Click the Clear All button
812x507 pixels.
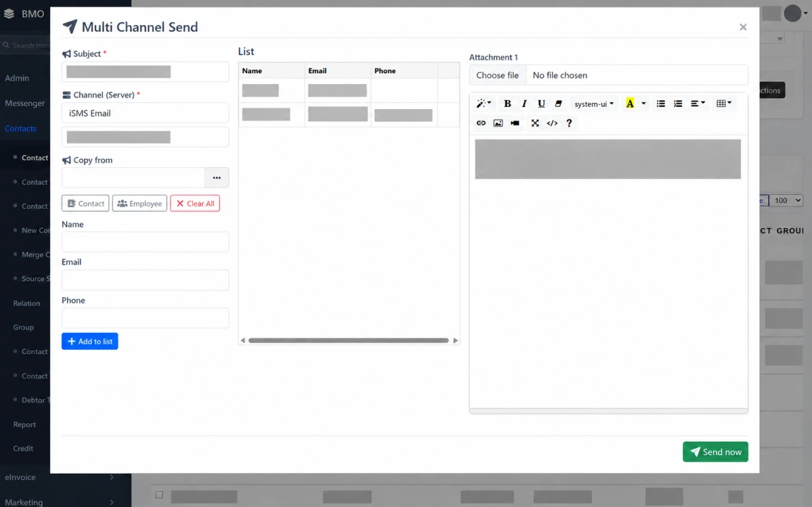pos(195,203)
